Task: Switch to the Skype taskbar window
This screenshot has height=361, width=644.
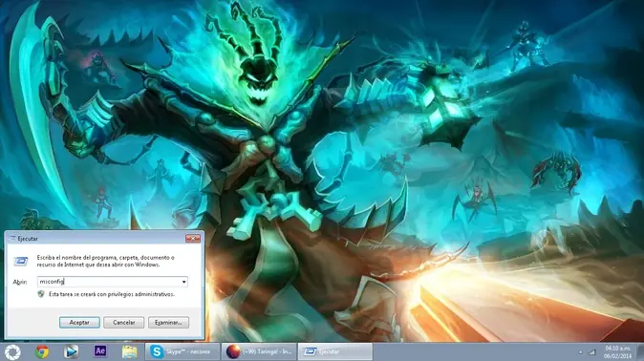Action: [182, 352]
